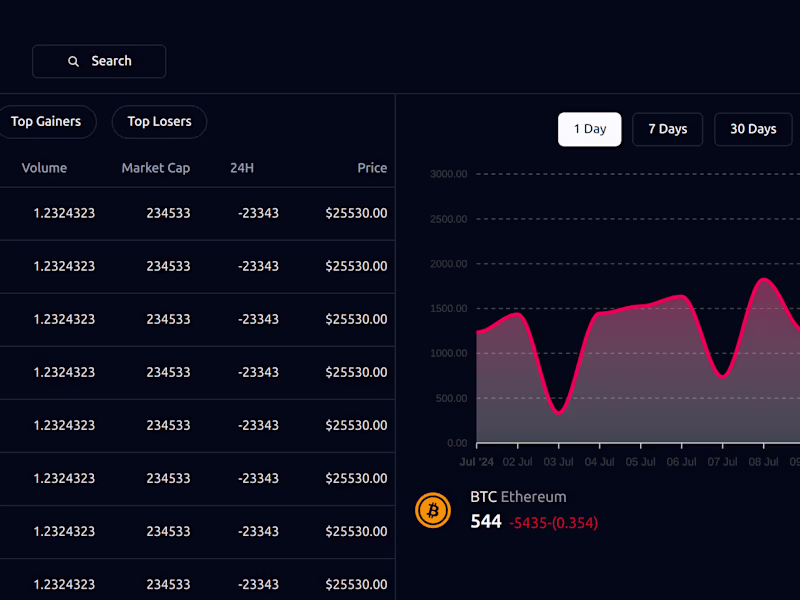800x600 pixels.
Task: Switch to the Top Gainers tab
Action: (x=48, y=121)
